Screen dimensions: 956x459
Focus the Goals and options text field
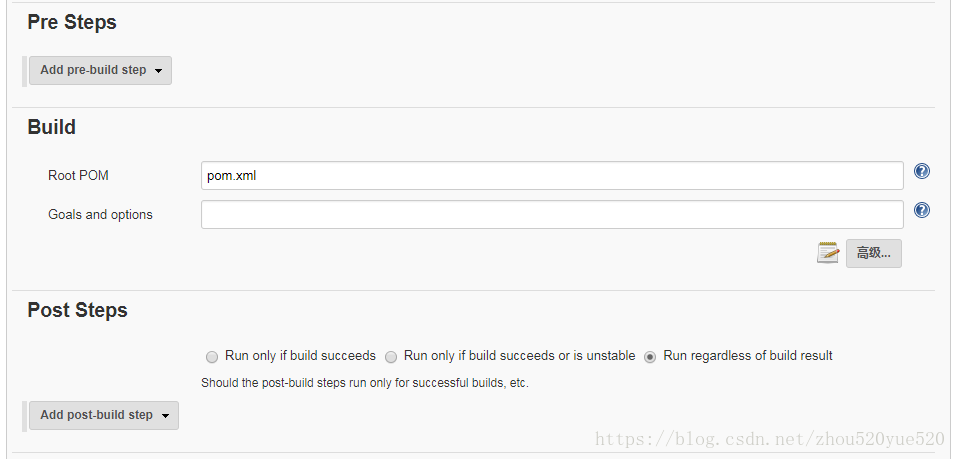click(x=552, y=215)
